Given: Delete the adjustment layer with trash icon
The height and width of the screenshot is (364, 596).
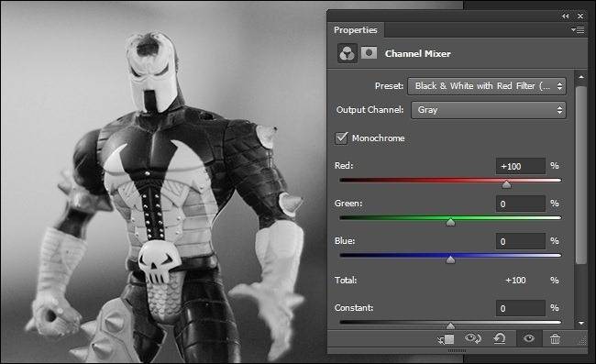Looking at the screenshot, I should tap(555, 338).
